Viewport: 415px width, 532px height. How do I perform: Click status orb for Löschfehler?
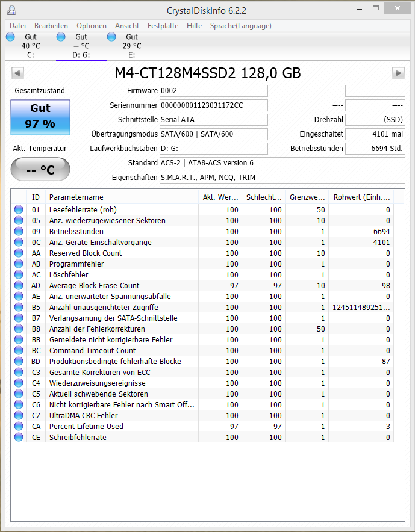19,275
